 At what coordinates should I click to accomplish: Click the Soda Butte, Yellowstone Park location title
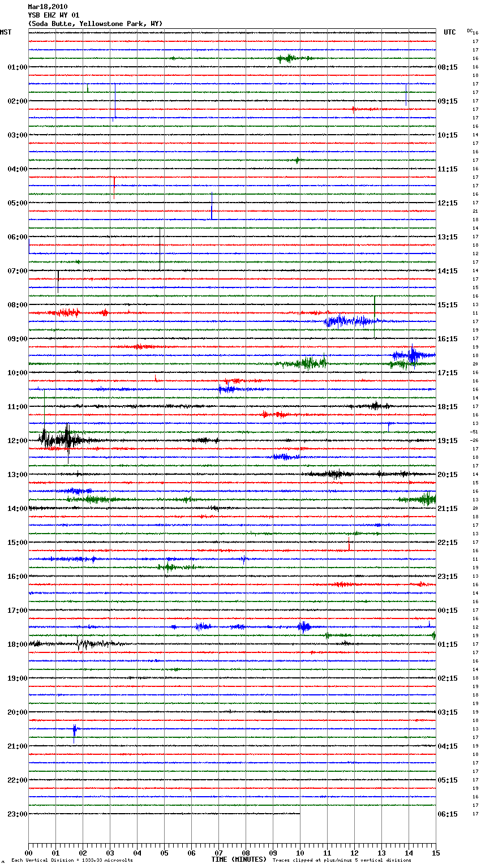(x=95, y=24)
